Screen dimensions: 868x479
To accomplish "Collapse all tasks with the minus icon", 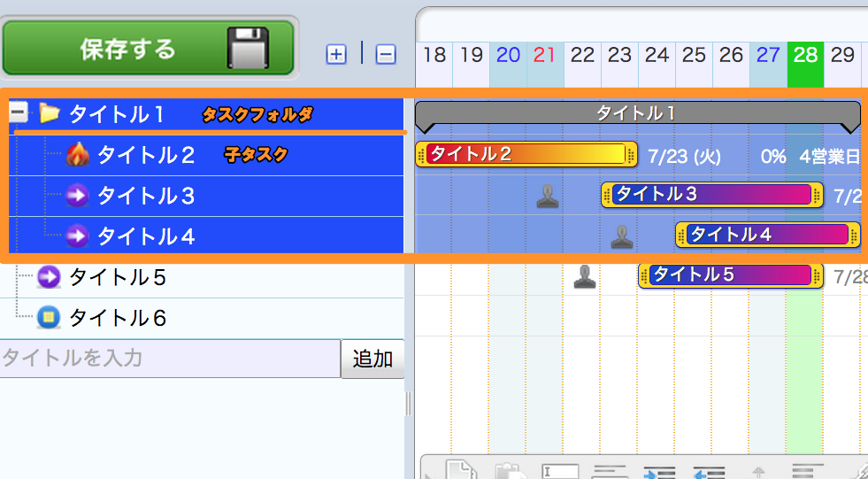I will 386,54.
